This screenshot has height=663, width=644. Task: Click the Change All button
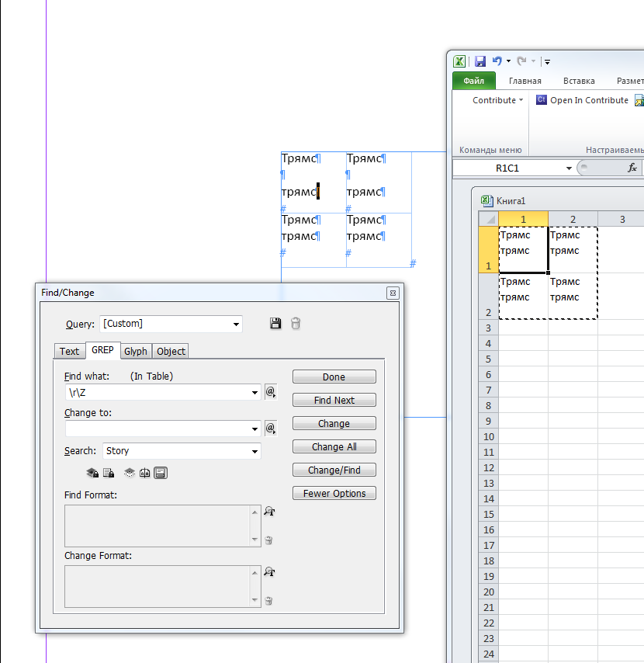point(334,446)
